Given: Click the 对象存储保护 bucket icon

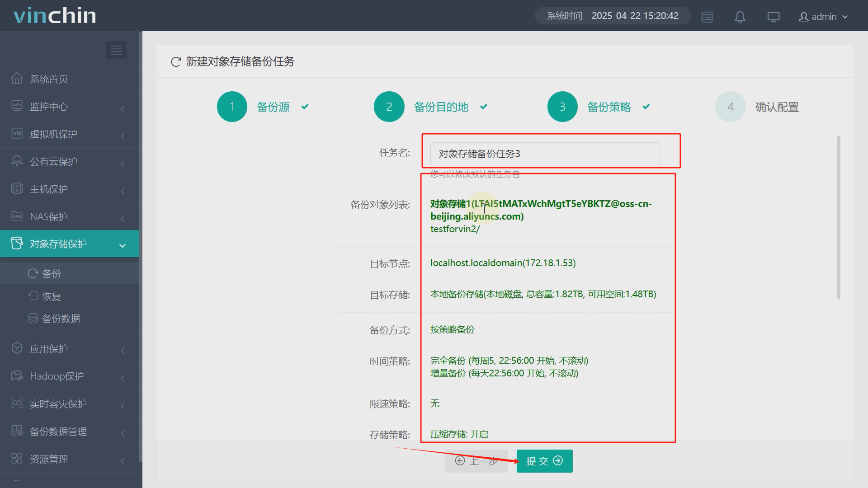Looking at the screenshot, I should point(17,244).
